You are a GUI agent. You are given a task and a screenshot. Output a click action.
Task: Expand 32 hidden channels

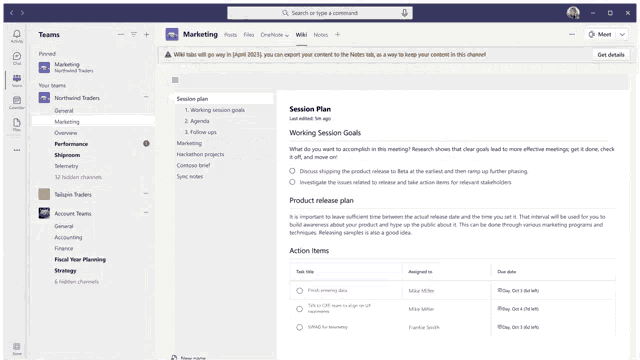(x=78, y=177)
